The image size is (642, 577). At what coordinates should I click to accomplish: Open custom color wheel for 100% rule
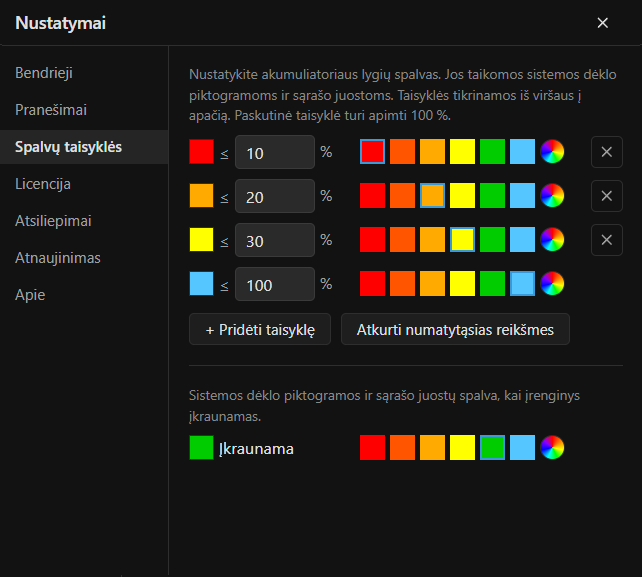click(552, 283)
